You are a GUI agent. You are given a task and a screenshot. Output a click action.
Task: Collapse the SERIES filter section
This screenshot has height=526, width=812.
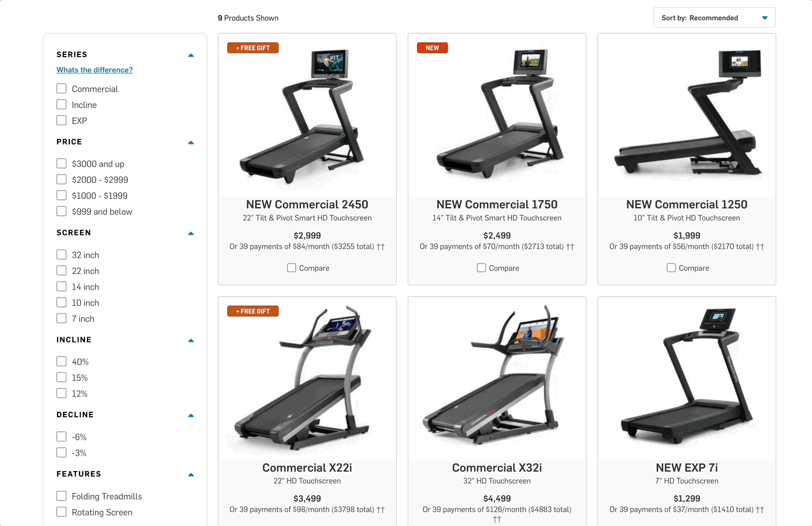(191, 55)
